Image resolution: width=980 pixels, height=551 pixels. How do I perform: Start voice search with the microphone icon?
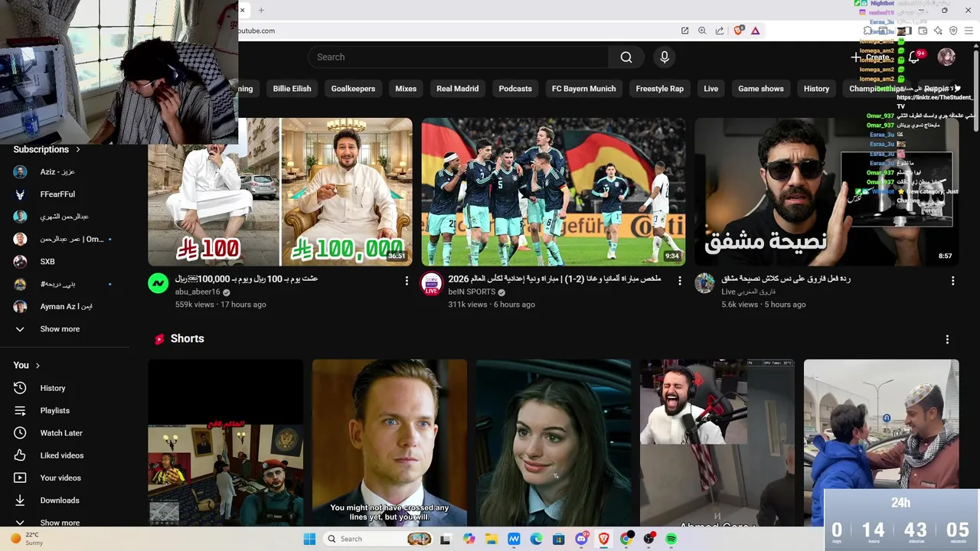665,57
